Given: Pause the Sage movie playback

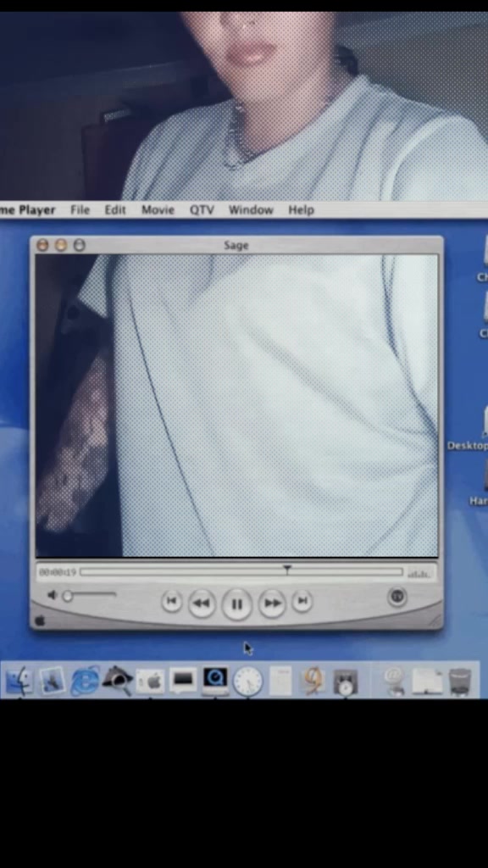Looking at the screenshot, I should coord(237,604).
